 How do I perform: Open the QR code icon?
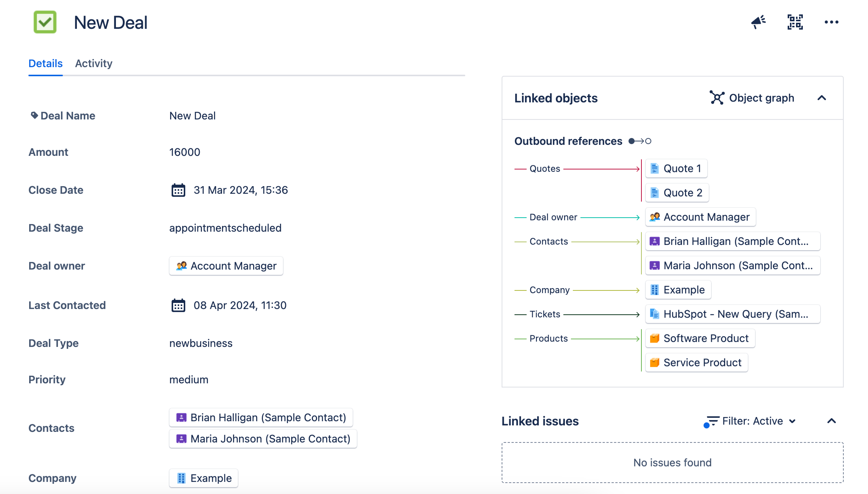point(795,22)
